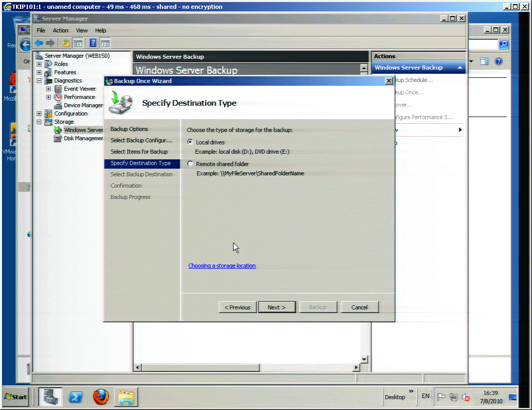Expand the Desktop toolbar chevron on taskbar

[x=411, y=391]
